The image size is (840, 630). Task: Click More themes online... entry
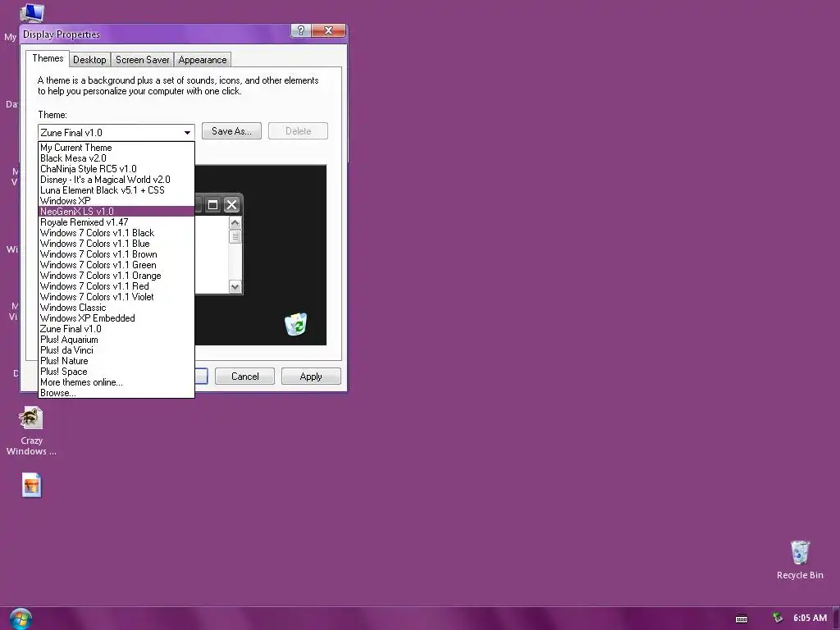coord(116,382)
